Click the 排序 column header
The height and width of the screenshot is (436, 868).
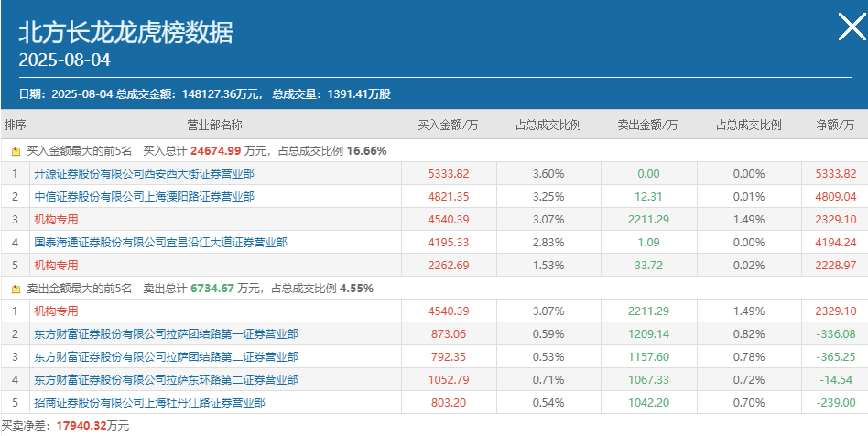[15, 125]
